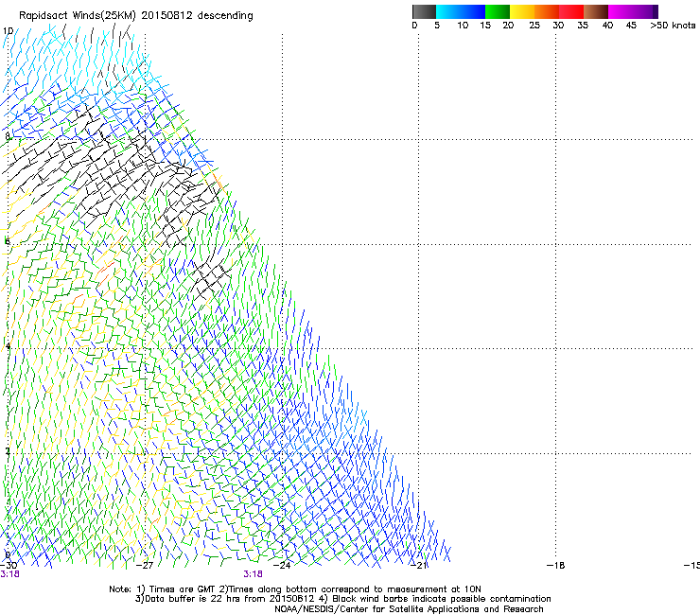Click longitude label '-21' on bottom axis

[x=419, y=566]
